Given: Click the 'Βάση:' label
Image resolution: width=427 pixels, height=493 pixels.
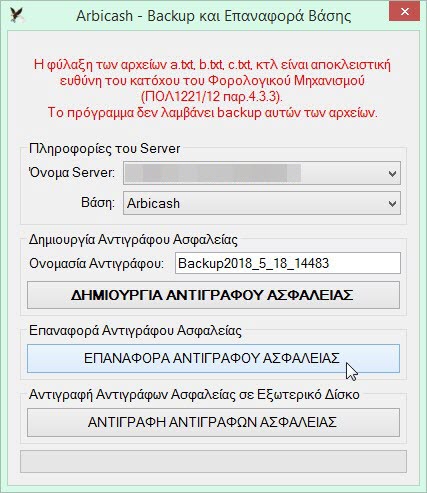Looking at the screenshot, I should [x=98, y=203].
